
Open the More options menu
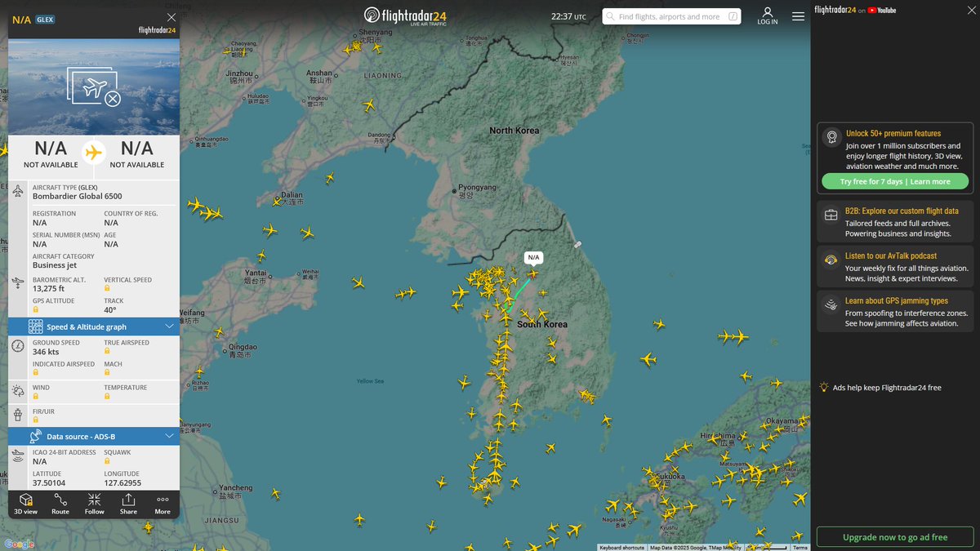point(163,504)
